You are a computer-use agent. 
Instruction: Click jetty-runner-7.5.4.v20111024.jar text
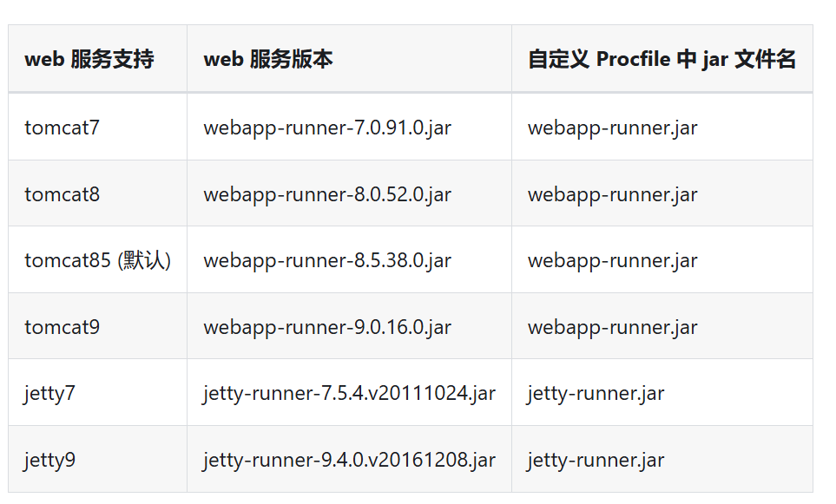349,394
